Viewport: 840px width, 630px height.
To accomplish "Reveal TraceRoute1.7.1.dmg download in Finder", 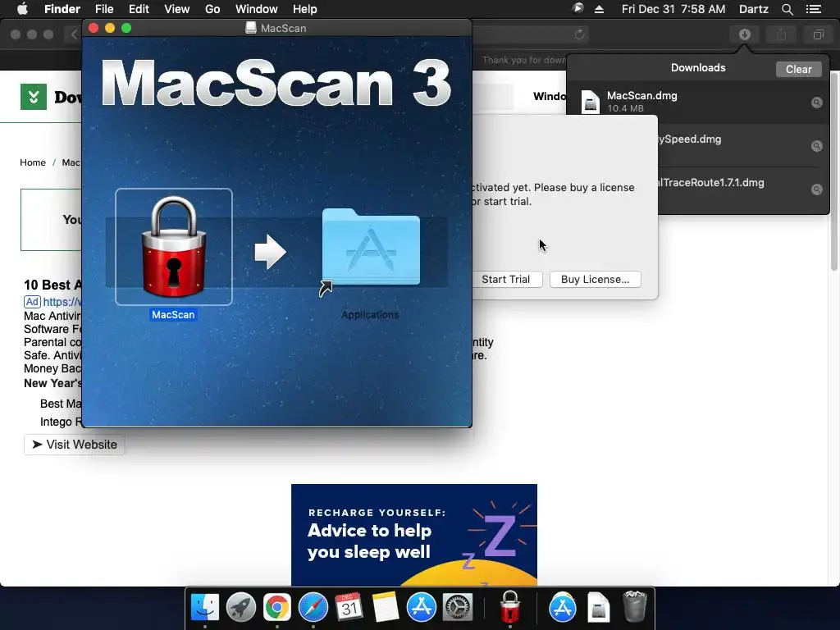I will click(x=816, y=189).
